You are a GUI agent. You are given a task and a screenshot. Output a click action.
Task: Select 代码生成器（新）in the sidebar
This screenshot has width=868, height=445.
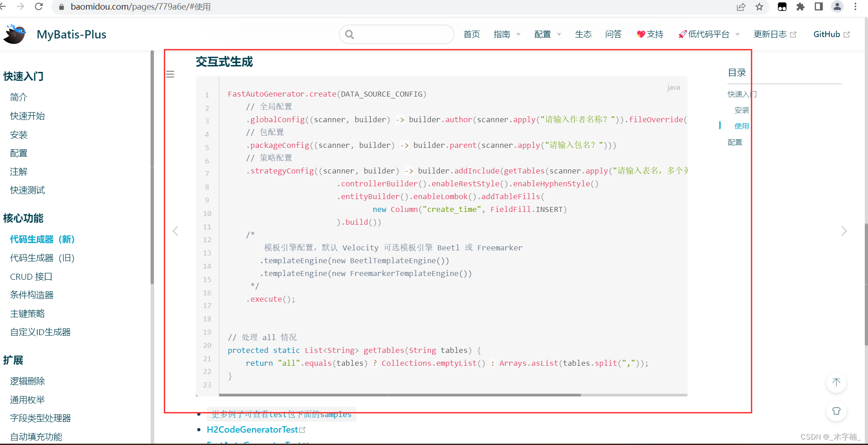(x=42, y=239)
